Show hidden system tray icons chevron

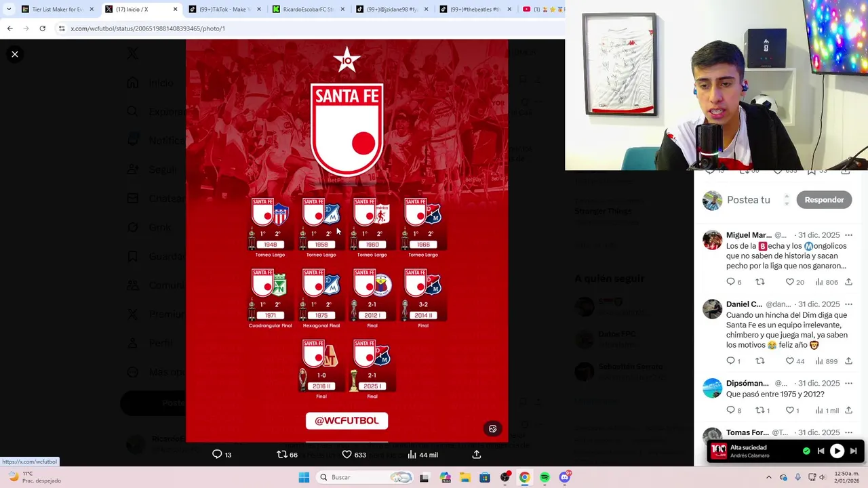pyautogui.click(x=768, y=477)
